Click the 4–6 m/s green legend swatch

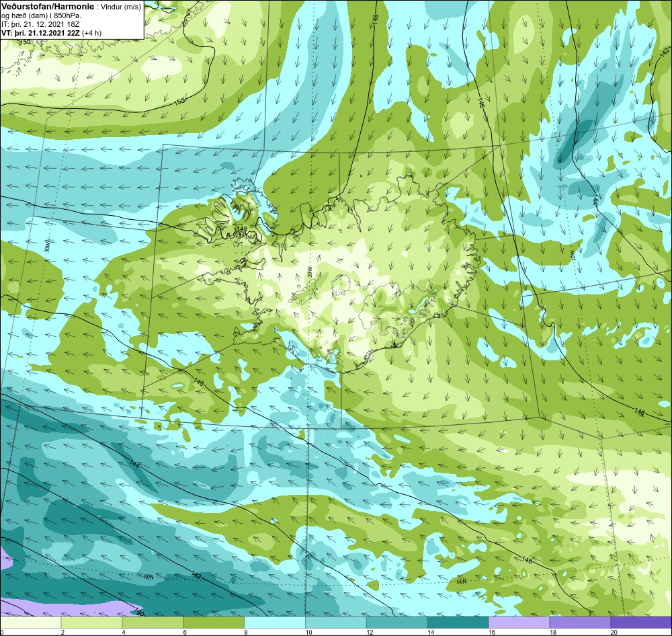tap(153, 622)
